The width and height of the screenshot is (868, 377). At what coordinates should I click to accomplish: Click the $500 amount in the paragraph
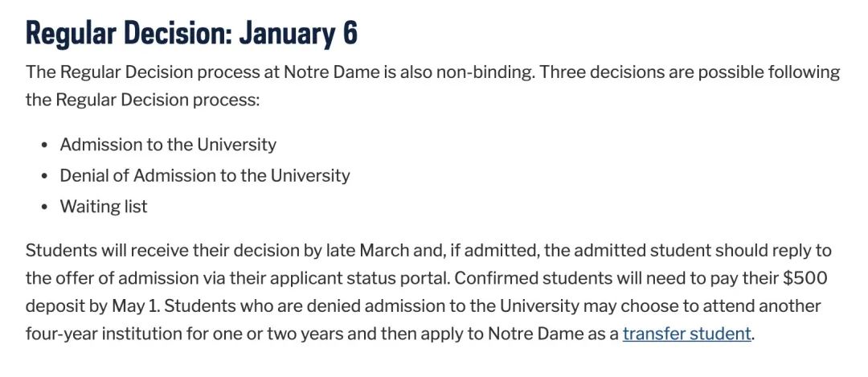805,278
